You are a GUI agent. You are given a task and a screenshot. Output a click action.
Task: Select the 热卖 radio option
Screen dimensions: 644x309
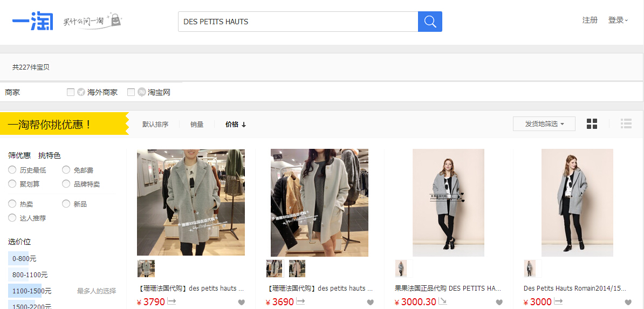coord(12,203)
